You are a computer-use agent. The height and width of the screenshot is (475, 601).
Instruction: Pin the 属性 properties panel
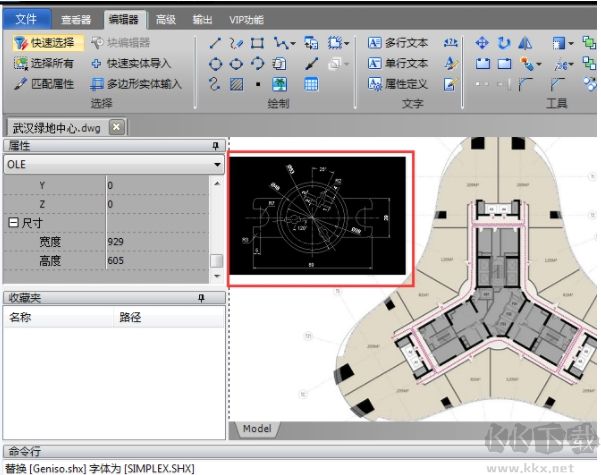(216, 146)
